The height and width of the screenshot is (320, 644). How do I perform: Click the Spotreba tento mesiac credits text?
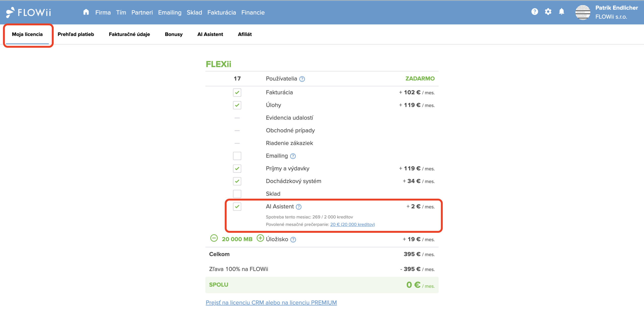[x=309, y=217]
